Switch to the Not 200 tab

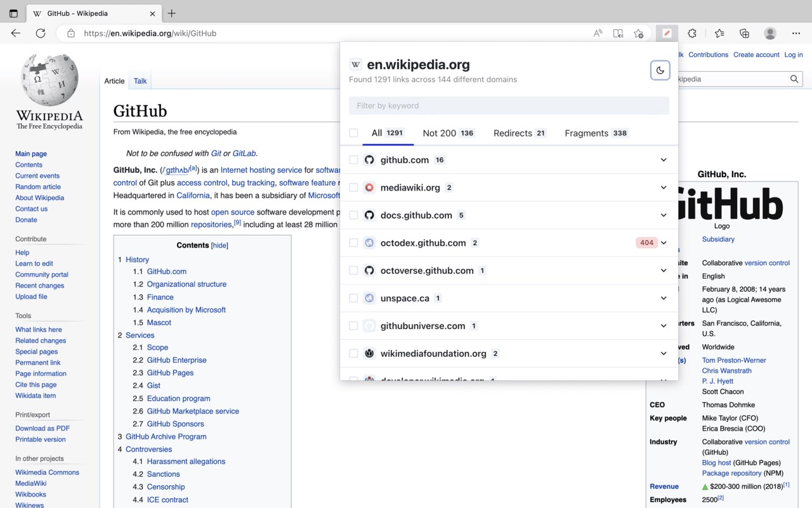pos(449,133)
